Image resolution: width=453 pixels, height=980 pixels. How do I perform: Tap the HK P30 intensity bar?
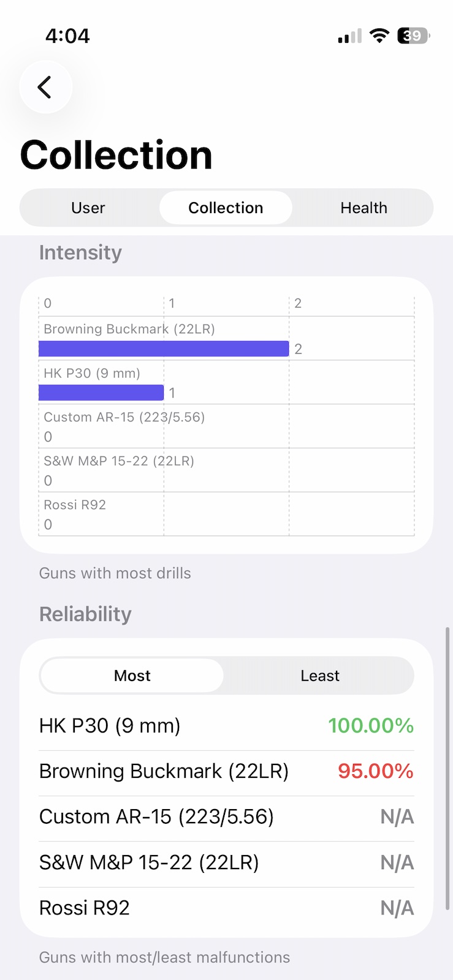[x=101, y=392]
